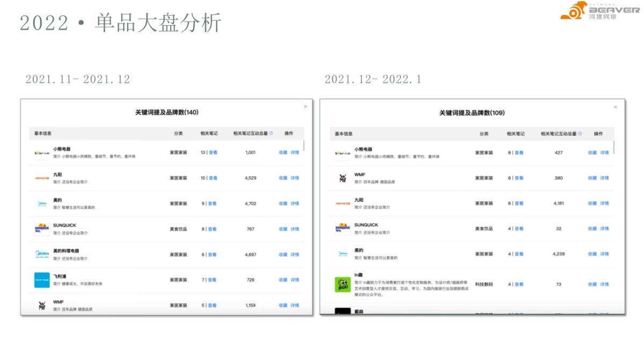This screenshot has width=644, height=362.
Task: Toggle 收藏 for WMF in the right table
Action: 592,178
